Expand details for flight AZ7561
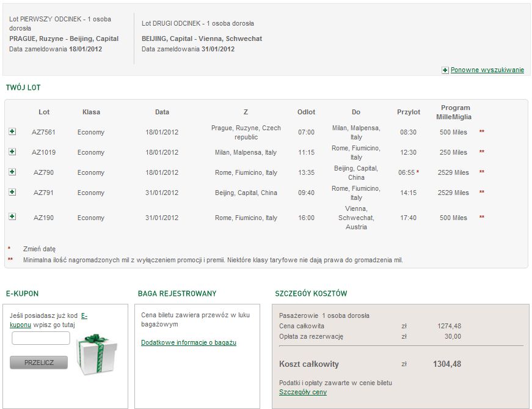532x409 pixels. [x=12, y=131]
